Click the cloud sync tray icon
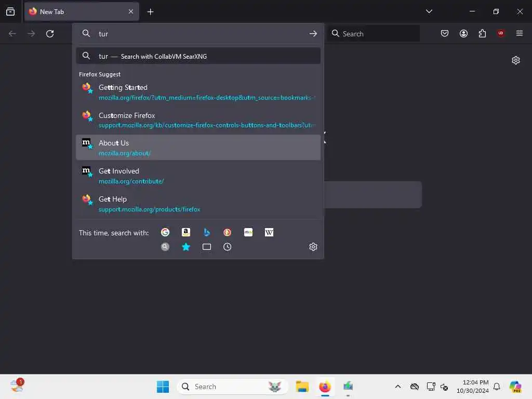 [414, 387]
